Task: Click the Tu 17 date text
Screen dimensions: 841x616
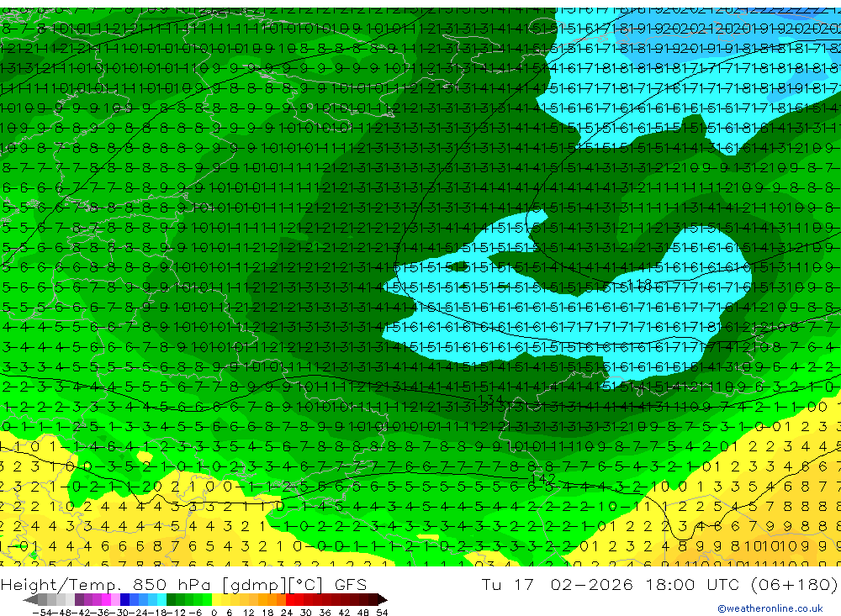Action: [x=507, y=584]
